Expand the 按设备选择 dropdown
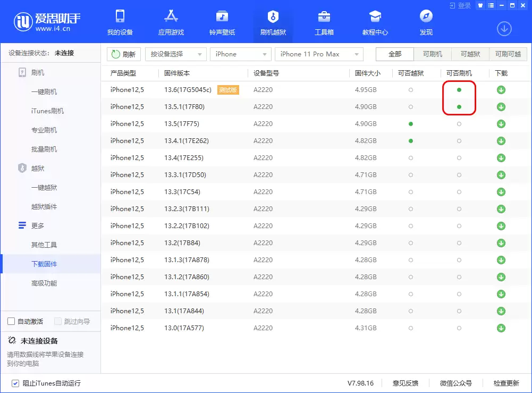532x393 pixels. click(x=176, y=54)
